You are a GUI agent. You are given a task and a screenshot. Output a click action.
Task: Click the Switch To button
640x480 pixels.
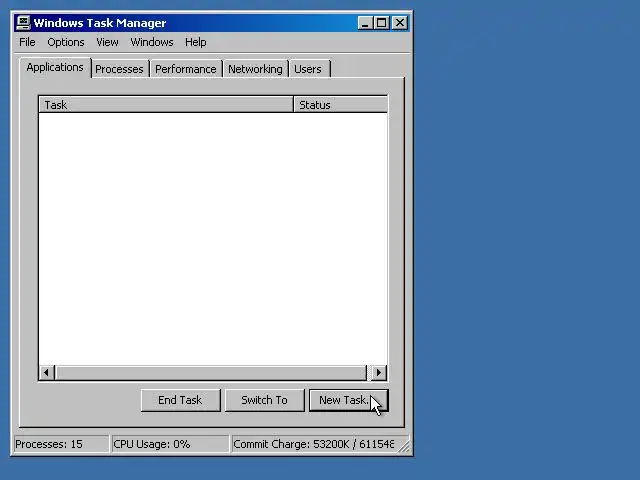[x=264, y=400]
